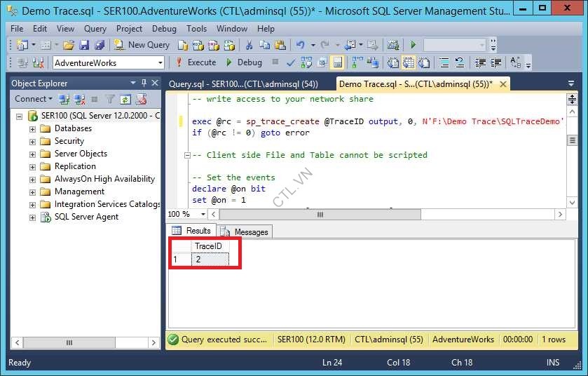Click the Cut scissors icon
Screen dimensions: 588x376
point(248,45)
